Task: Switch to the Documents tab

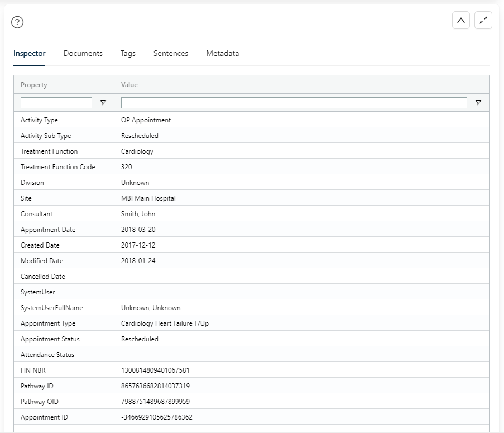Action: click(x=83, y=54)
